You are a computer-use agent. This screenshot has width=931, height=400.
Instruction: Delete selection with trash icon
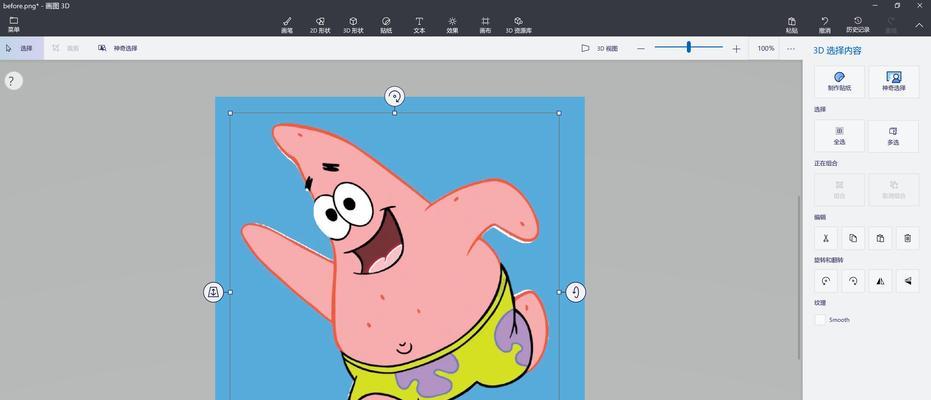point(907,238)
